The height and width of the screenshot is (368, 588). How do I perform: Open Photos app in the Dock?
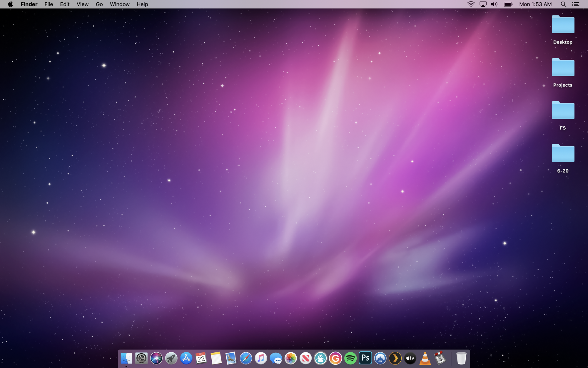pos(291,358)
